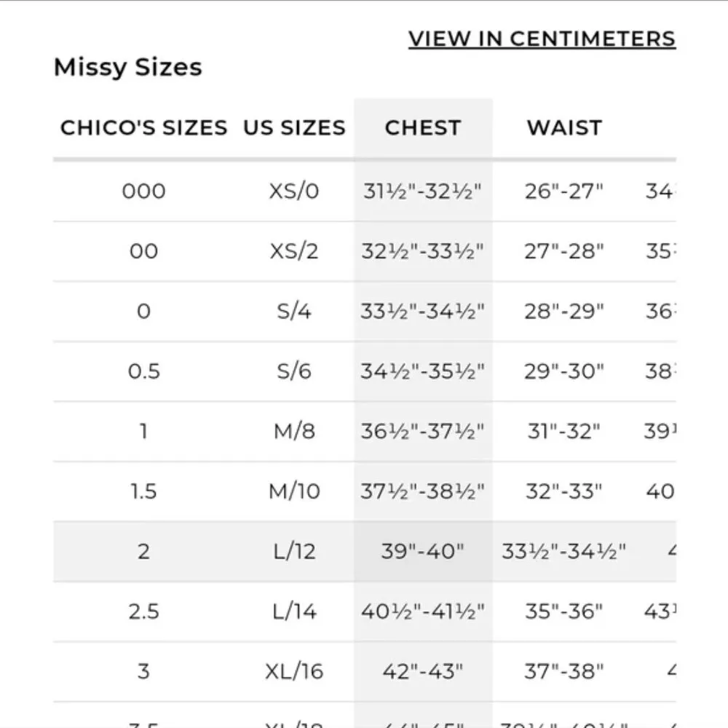Select the highlighted L/12 size cell
The height and width of the screenshot is (728, 728).
(x=294, y=551)
